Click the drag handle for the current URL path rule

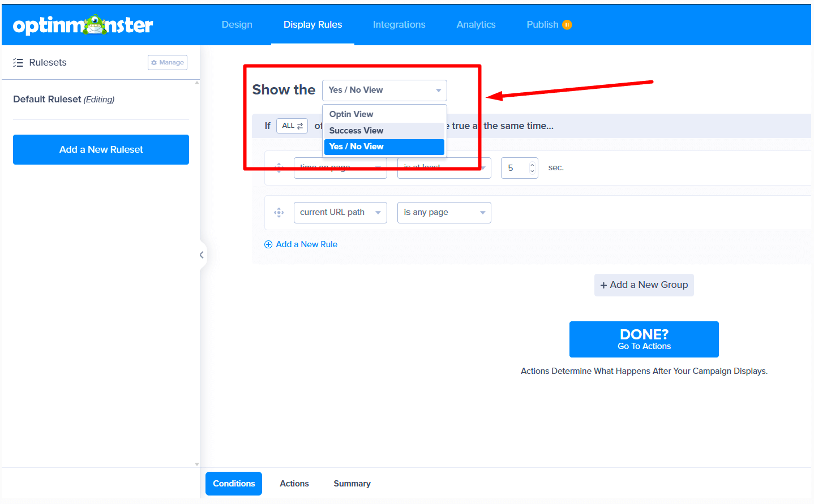coord(279,213)
